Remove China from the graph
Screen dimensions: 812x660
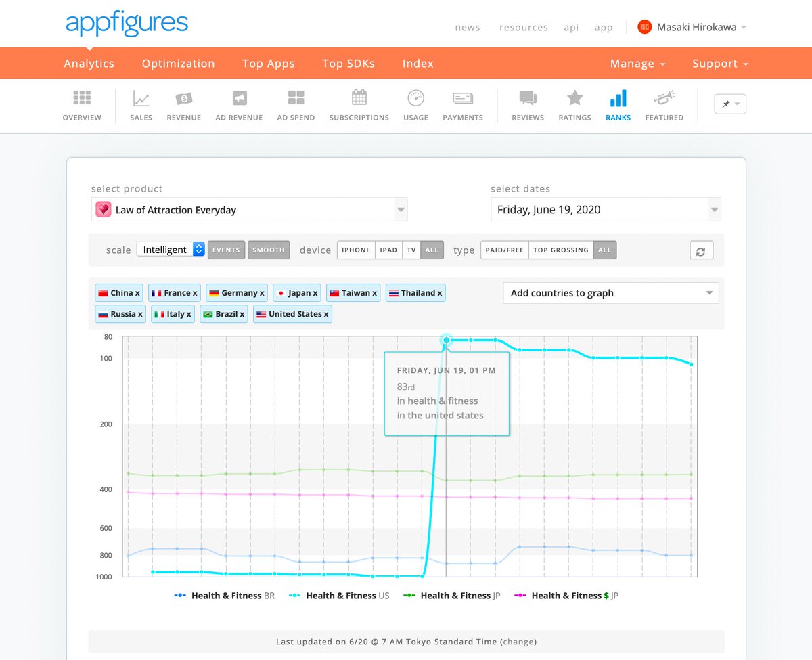(137, 293)
